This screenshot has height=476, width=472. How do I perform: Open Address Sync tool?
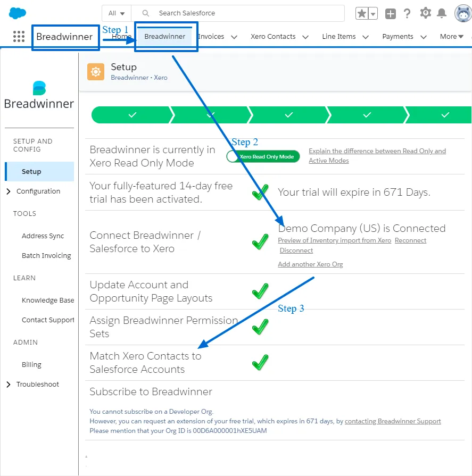pos(43,236)
